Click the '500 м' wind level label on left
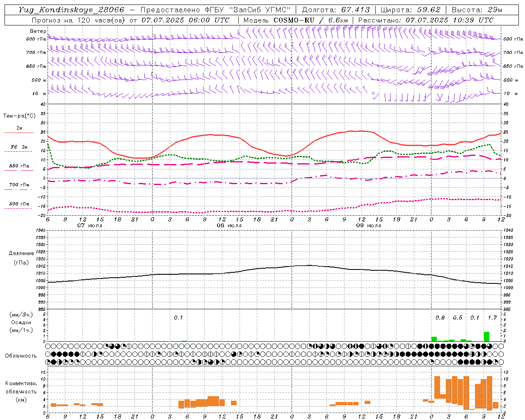Image resolution: width=525 pixels, height=420 pixels. click(39, 80)
